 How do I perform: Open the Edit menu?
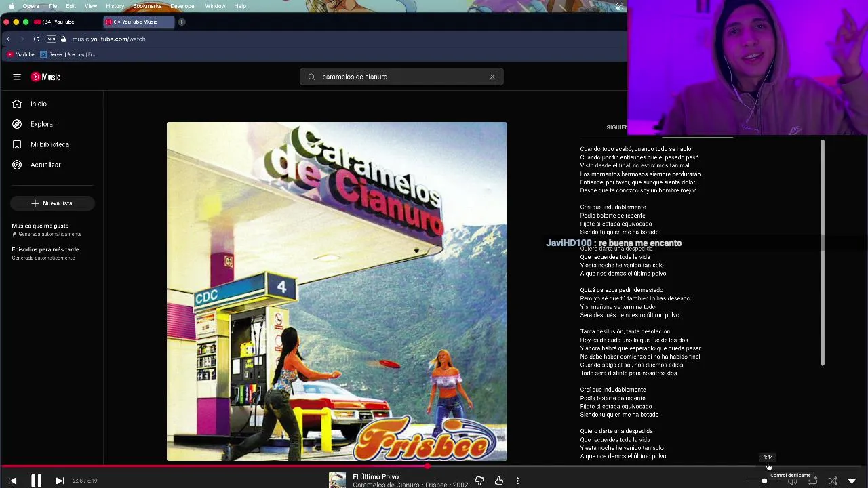(x=71, y=6)
